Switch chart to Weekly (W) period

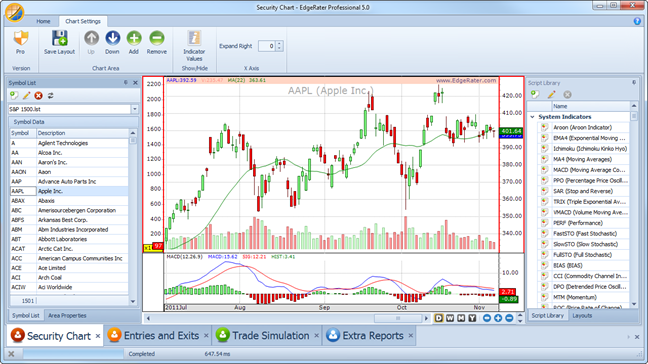[450, 318]
